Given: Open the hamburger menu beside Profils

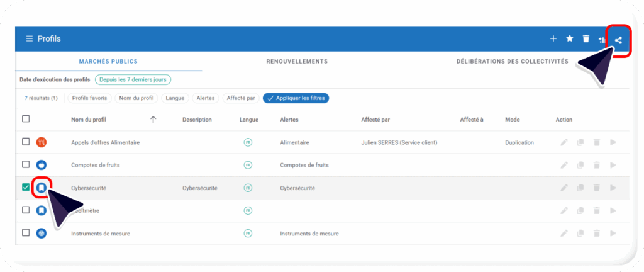Looking at the screenshot, I should pyautogui.click(x=29, y=39).
